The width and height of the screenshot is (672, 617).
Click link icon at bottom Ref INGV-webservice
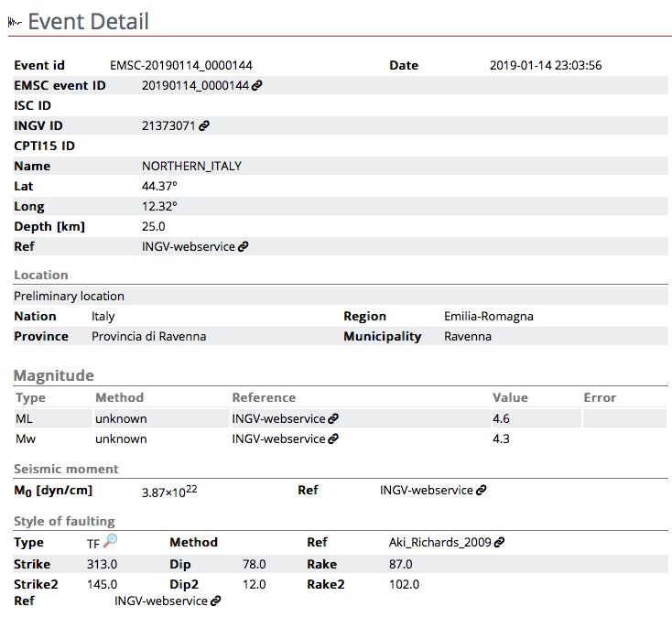click(x=215, y=601)
